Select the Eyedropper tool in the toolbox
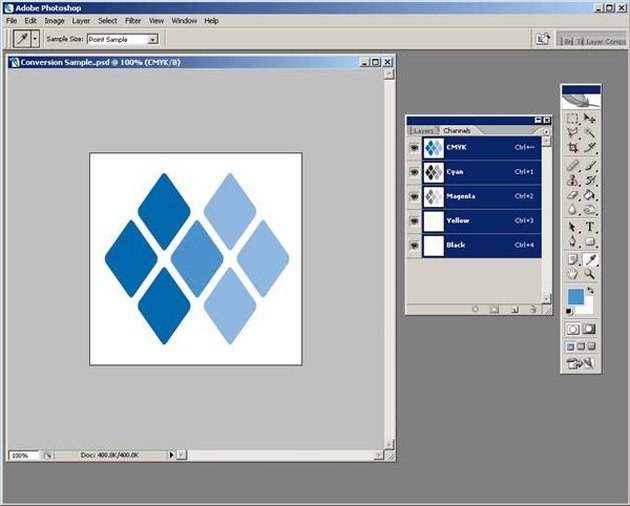630x506 pixels. pyautogui.click(x=590, y=260)
